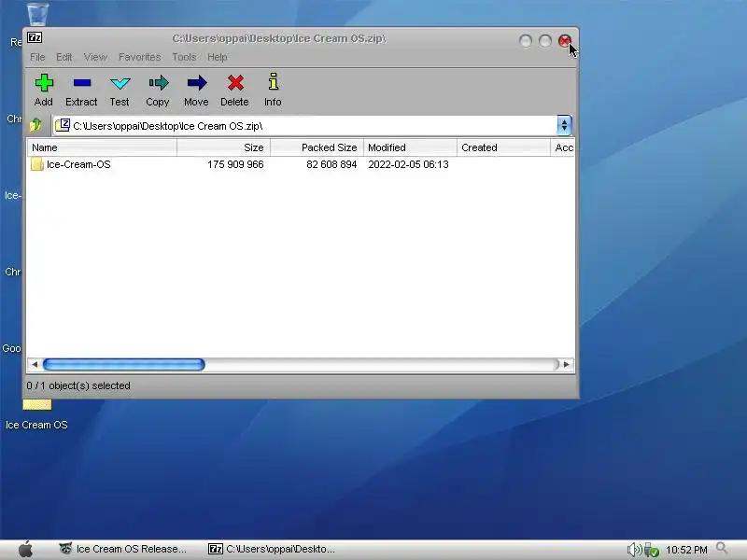This screenshot has height=560, width=747.
Task: Open the Favorites menu
Action: [x=139, y=57]
